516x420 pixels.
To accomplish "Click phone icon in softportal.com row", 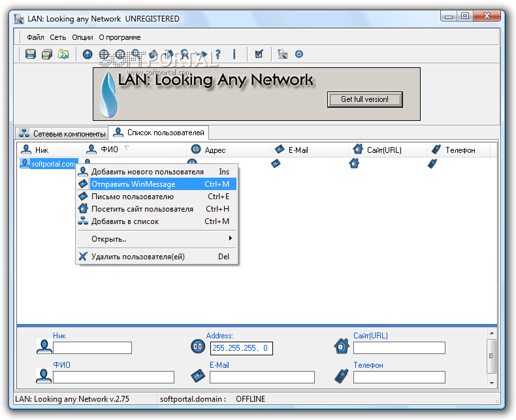I will tap(432, 163).
